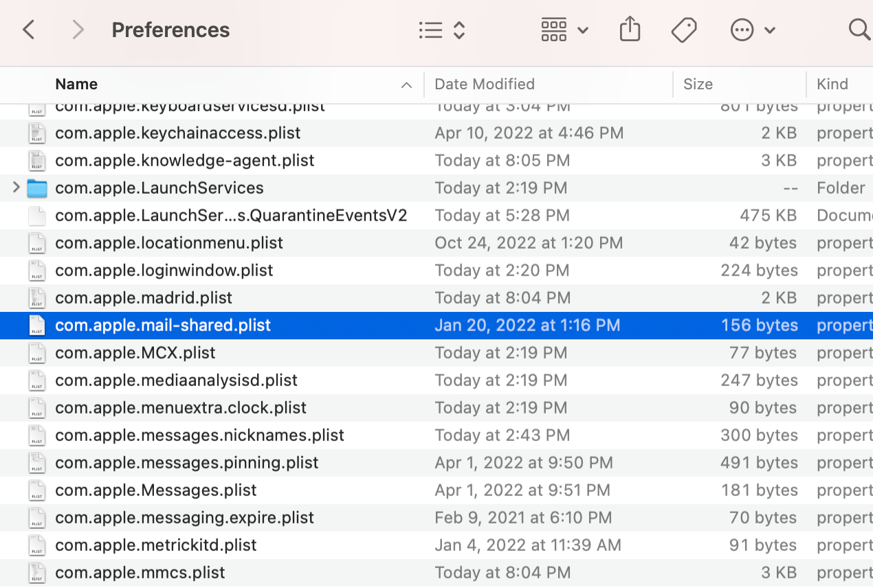This screenshot has height=588, width=873.
Task: Open the Group By grid menu
Action: point(564,30)
